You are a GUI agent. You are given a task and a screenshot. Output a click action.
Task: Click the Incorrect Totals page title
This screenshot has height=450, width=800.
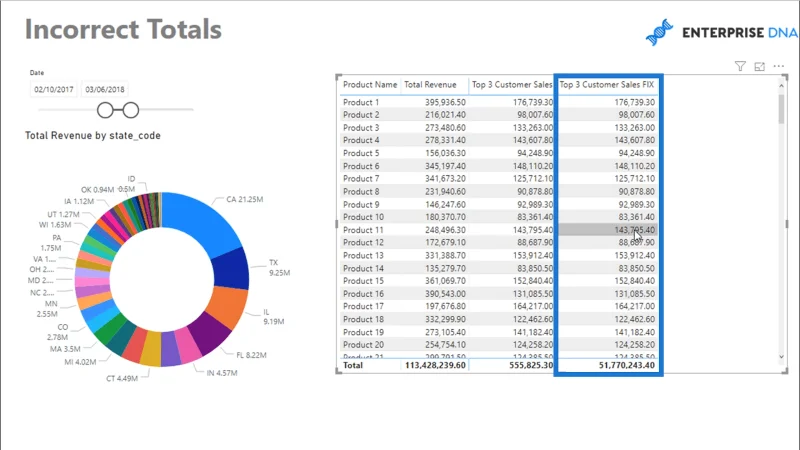pos(123,29)
